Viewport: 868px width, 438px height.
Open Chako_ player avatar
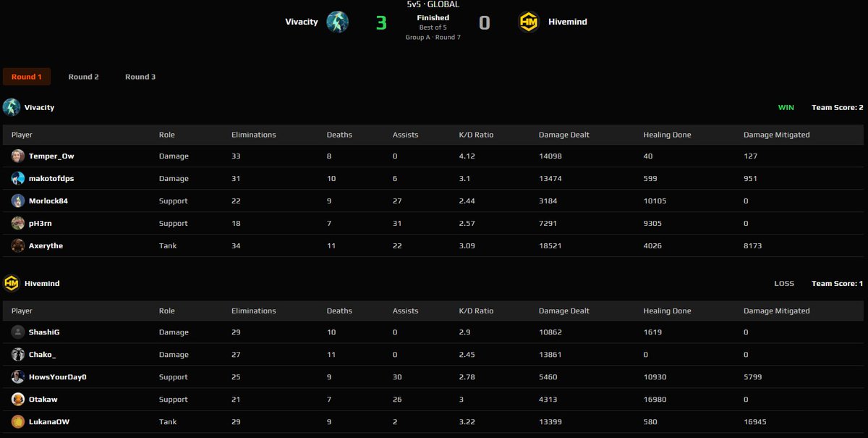click(18, 354)
